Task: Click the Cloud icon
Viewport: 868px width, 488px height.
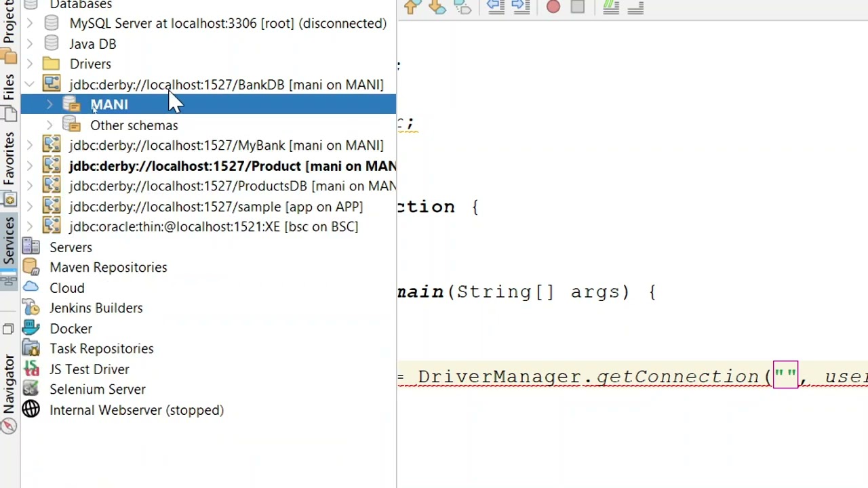Action: [x=31, y=287]
